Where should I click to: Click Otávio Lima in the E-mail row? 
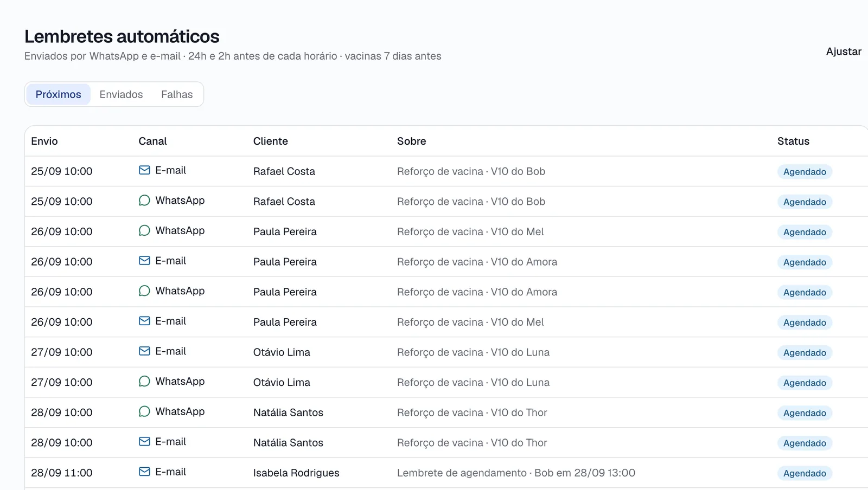282,352
